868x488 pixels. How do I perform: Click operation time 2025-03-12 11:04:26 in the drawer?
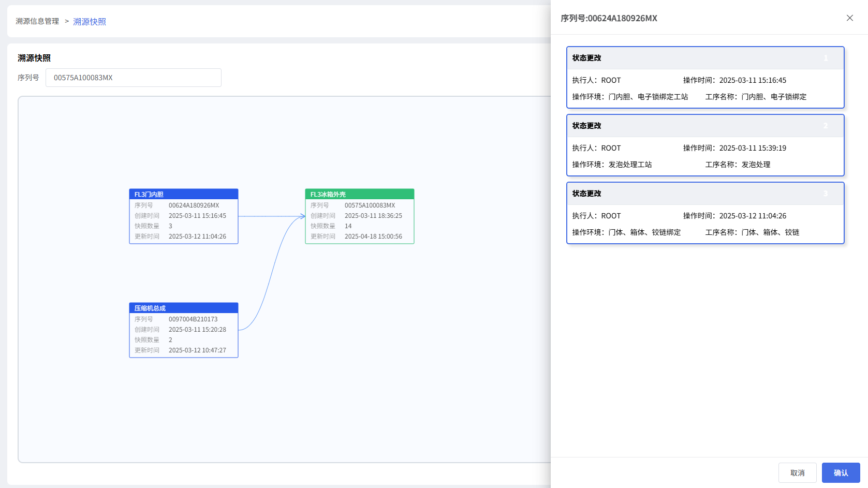(753, 216)
